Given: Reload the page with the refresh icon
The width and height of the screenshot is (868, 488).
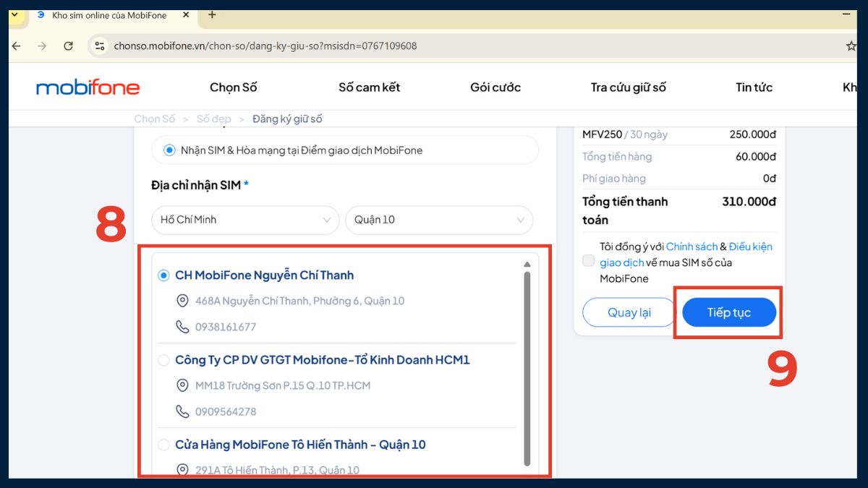Looking at the screenshot, I should (68, 46).
